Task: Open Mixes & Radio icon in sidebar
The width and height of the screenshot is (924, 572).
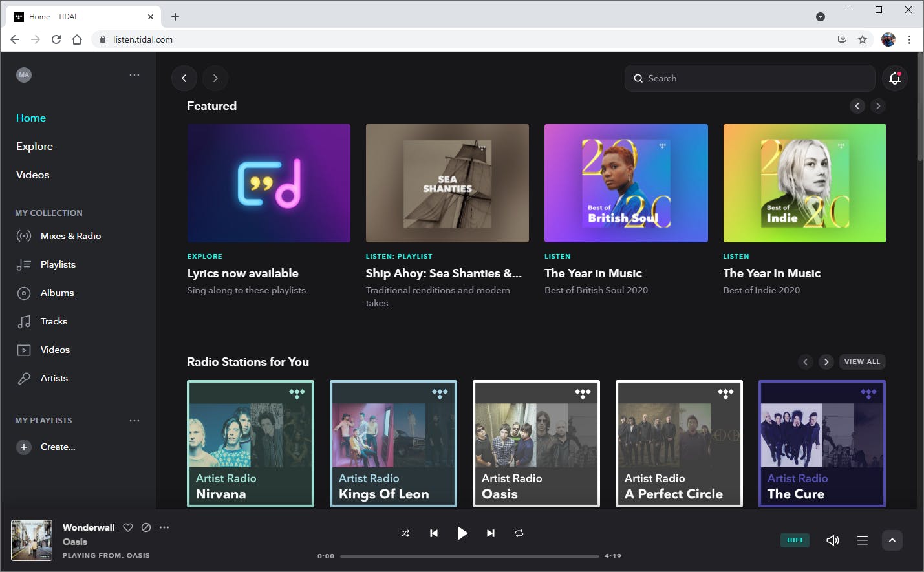Action: 24,236
